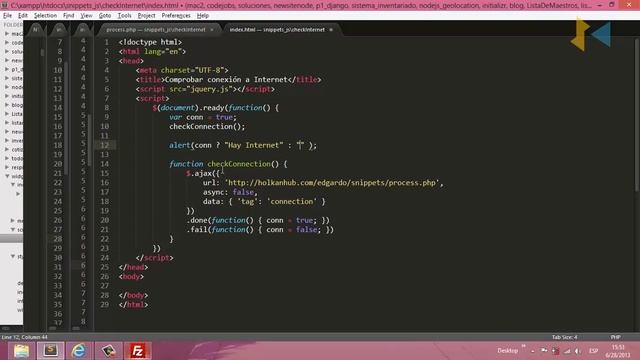Click 'async: false' in the ajax options
Viewport: 640px width, 360px height.
230,192
